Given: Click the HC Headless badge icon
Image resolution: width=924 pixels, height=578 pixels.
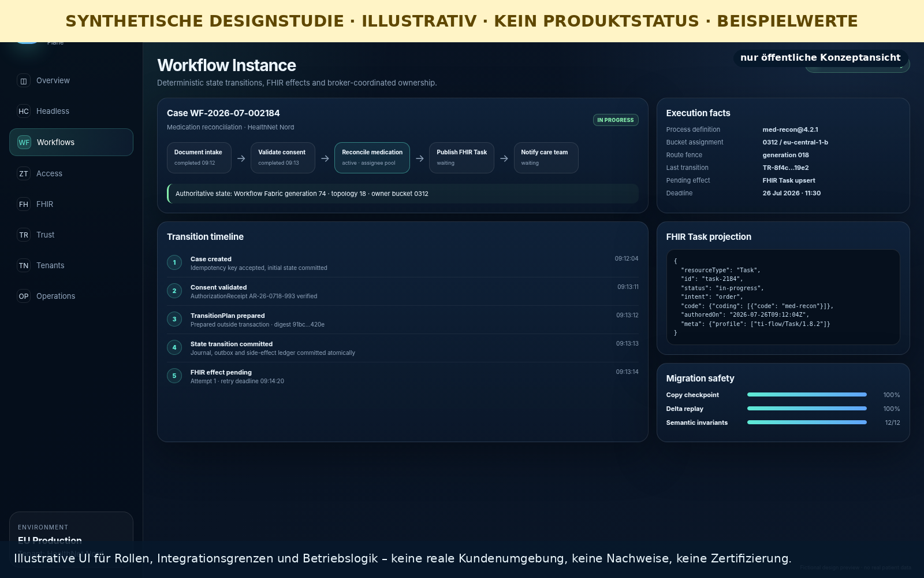Looking at the screenshot, I should pos(24,112).
